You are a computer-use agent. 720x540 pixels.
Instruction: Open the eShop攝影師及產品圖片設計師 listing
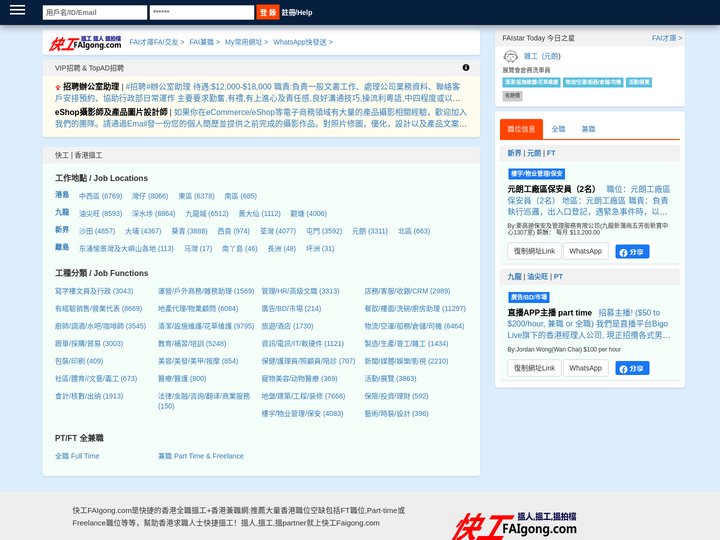tap(111, 112)
